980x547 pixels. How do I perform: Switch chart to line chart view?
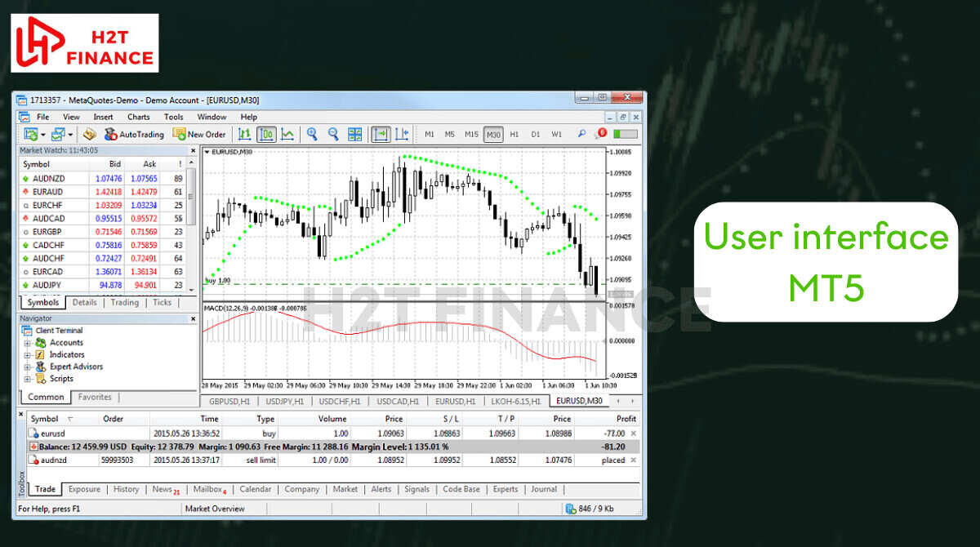[287, 134]
